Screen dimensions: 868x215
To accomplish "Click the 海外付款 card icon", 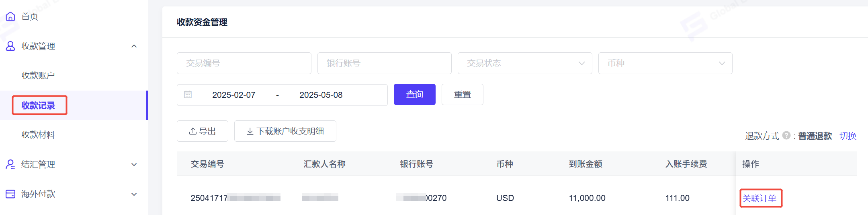I will click(10, 194).
